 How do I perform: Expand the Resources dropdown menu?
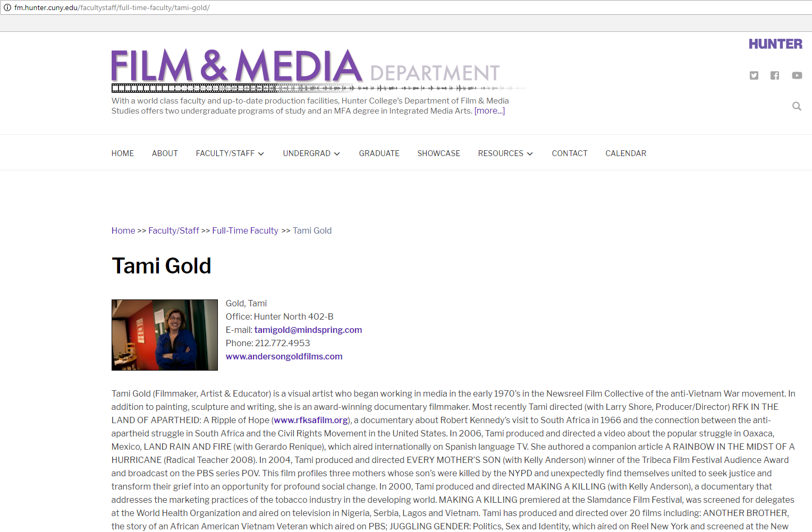505,153
